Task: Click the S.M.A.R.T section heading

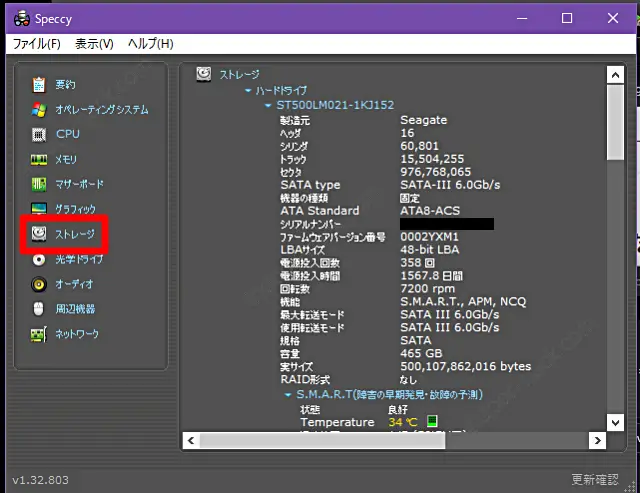Action: [389, 395]
